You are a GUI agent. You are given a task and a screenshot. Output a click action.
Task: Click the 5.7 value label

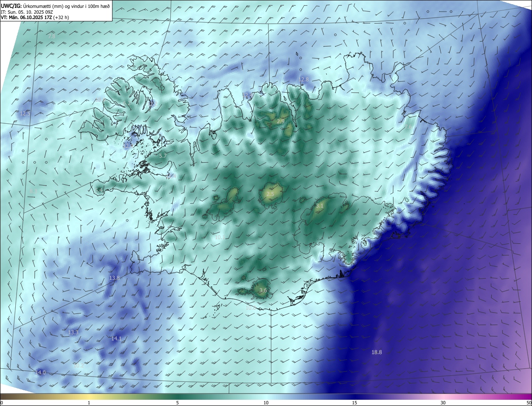tap(163, 156)
